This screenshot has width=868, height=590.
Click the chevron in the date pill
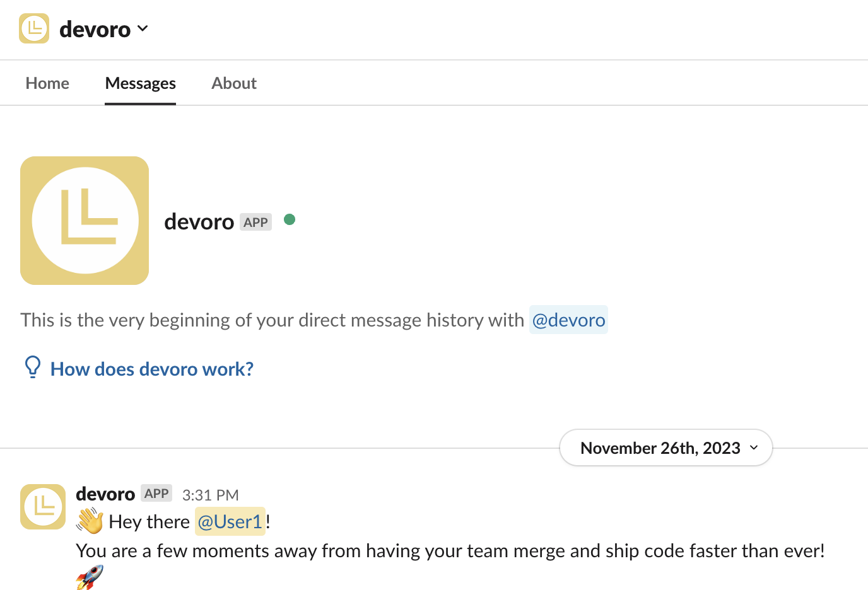pos(754,448)
